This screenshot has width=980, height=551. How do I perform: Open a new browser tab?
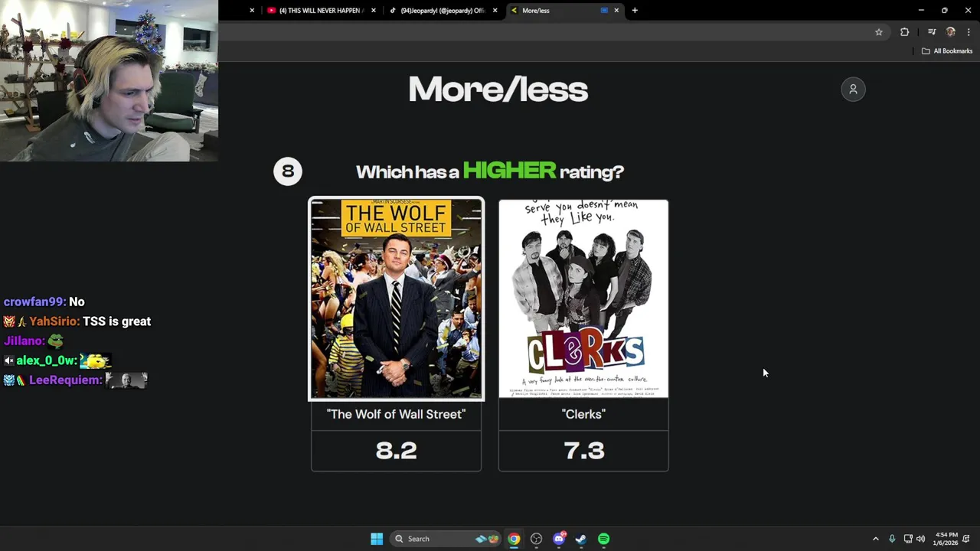[x=635, y=11]
